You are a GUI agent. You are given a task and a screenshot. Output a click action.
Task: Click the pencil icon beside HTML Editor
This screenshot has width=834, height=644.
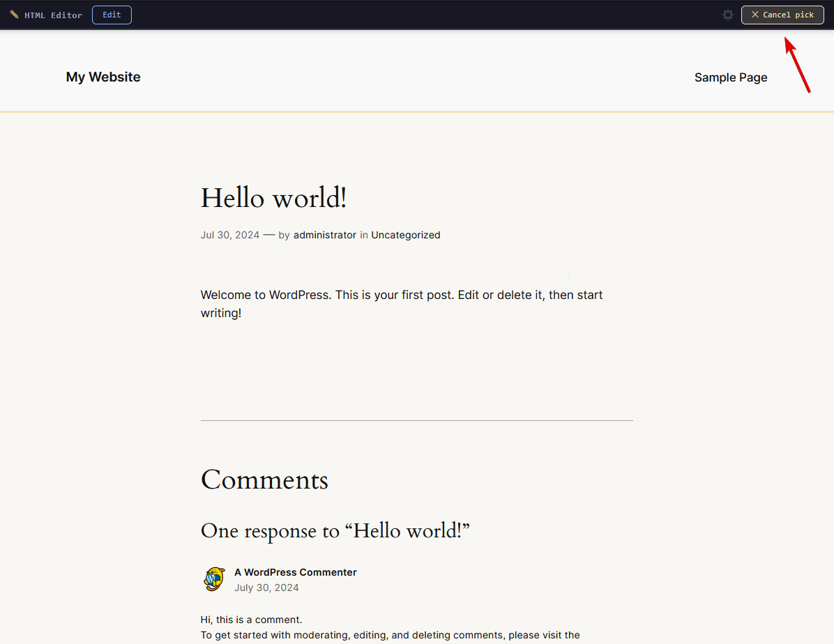coord(14,15)
